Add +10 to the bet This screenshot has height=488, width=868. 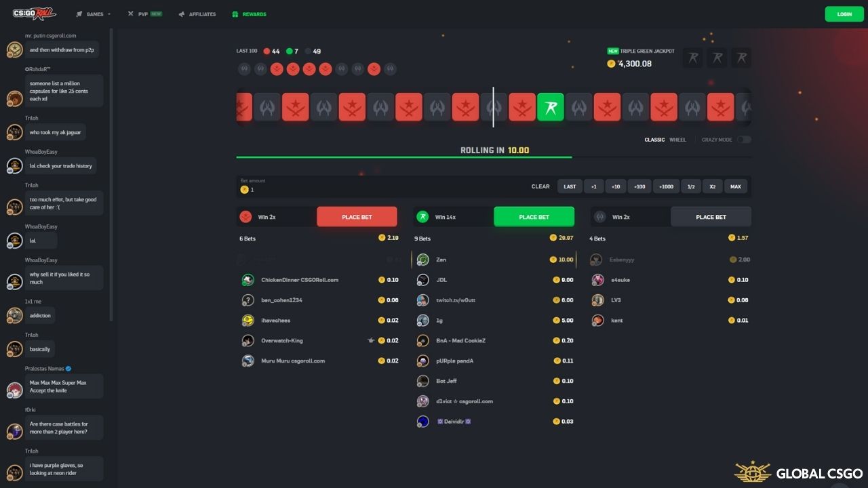coord(616,186)
